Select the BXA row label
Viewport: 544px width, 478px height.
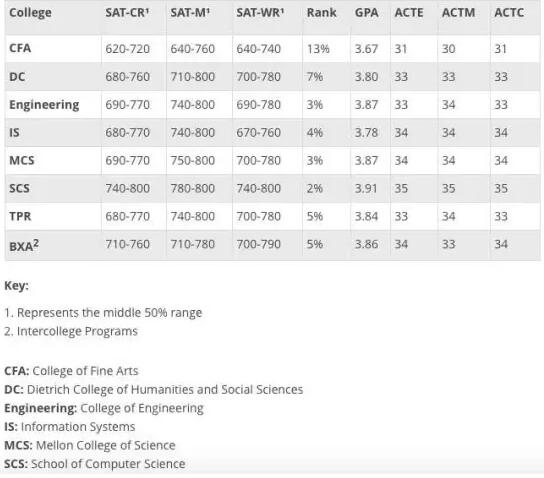(x=24, y=245)
